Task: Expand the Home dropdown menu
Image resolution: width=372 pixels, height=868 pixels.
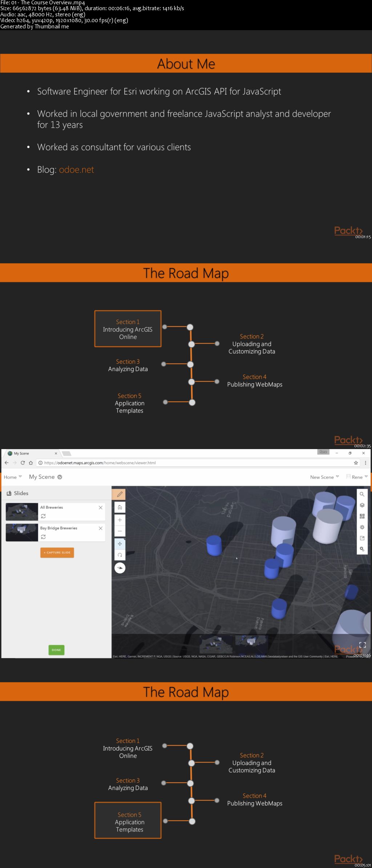Action: [x=13, y=477]
